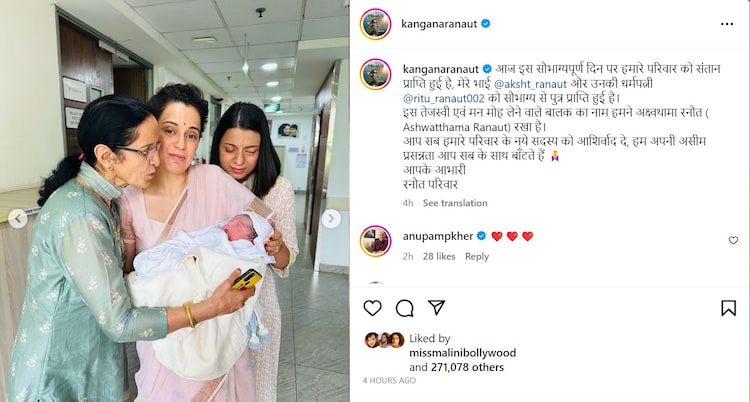
Task: Open the @ritu_ranaut002 mention in the caption
Action: coord(443,99)
